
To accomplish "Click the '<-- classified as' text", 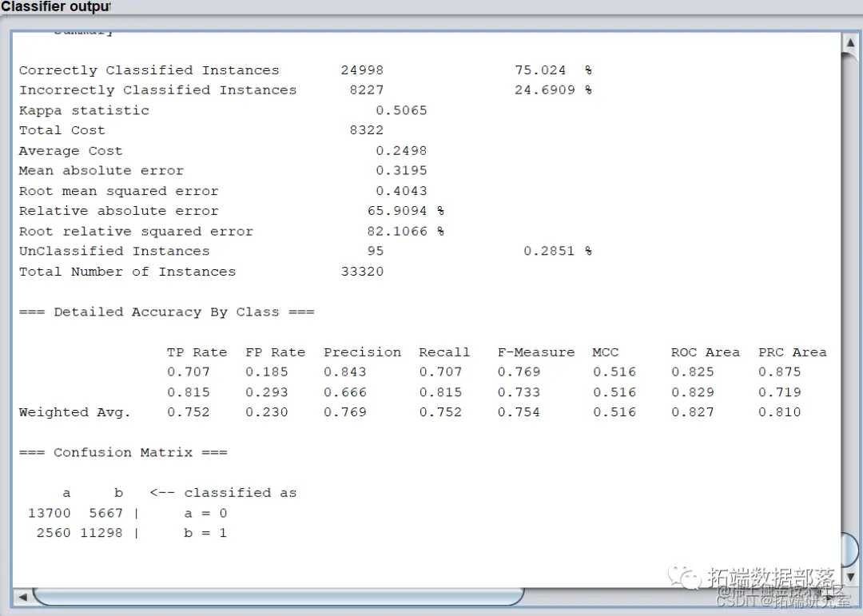I will tap(223, 493).
